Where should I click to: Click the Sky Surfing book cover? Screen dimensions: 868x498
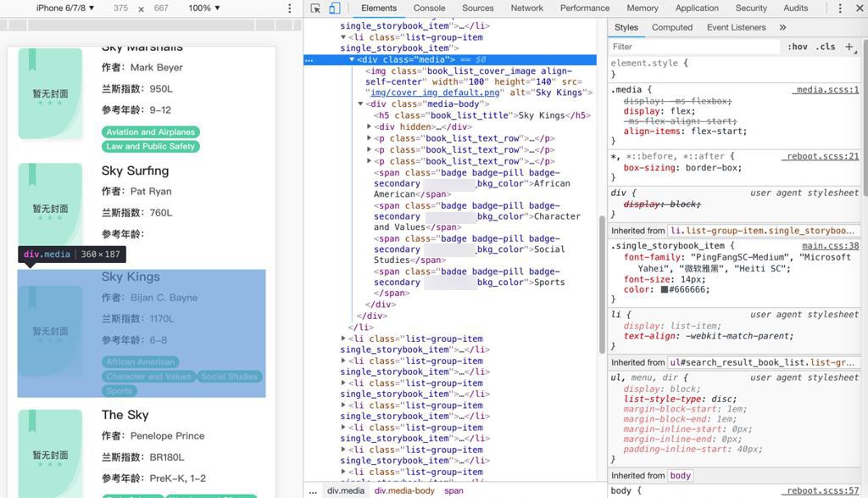click(50, 205)
